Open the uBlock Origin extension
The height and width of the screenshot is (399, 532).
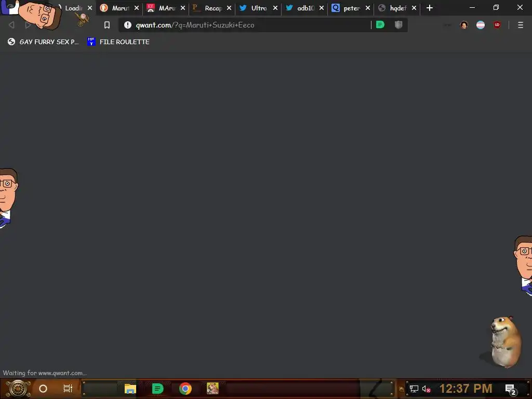(x=497, y=25)
